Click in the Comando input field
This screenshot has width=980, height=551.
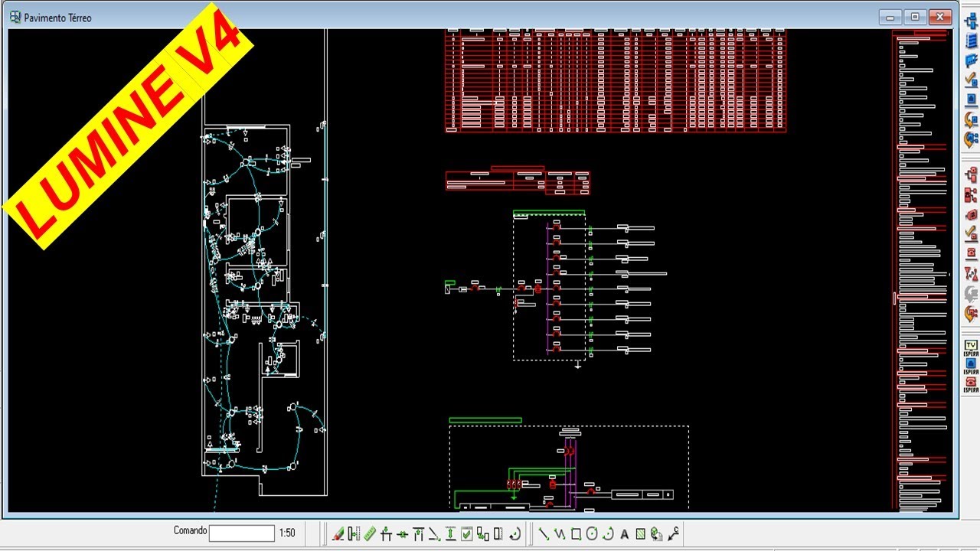pos(241,533)
